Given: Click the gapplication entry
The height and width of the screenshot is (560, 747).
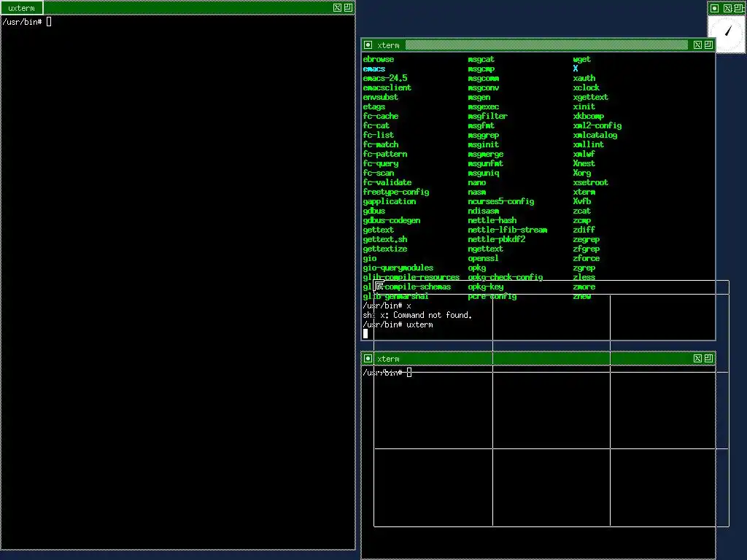Looking at the screenshot, I should tap(390, 201).
